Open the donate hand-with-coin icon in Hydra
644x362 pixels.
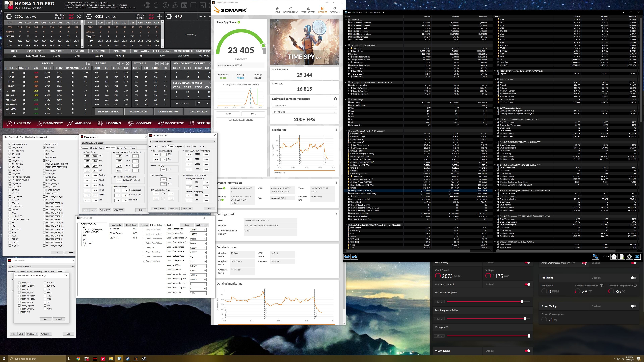click(175, 5)
